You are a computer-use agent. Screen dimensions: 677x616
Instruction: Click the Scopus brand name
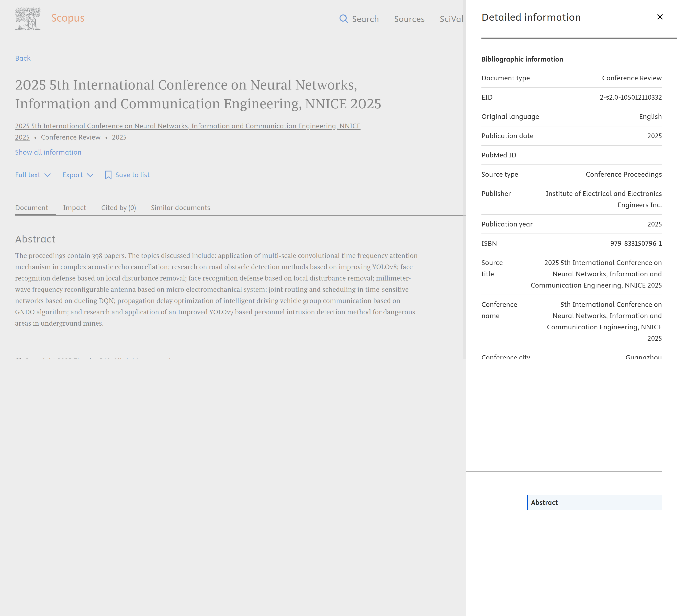click(x=68, y=18)
